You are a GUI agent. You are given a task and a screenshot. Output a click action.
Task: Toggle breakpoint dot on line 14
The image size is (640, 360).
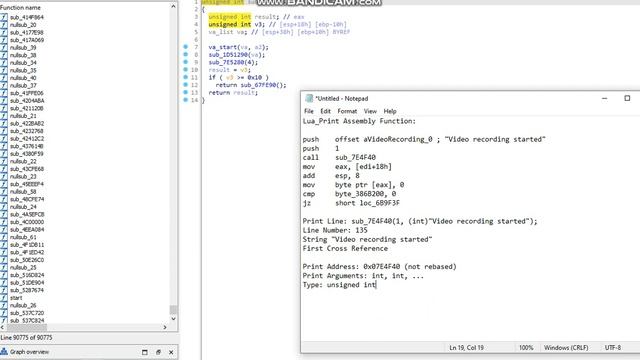click(186, 100)
